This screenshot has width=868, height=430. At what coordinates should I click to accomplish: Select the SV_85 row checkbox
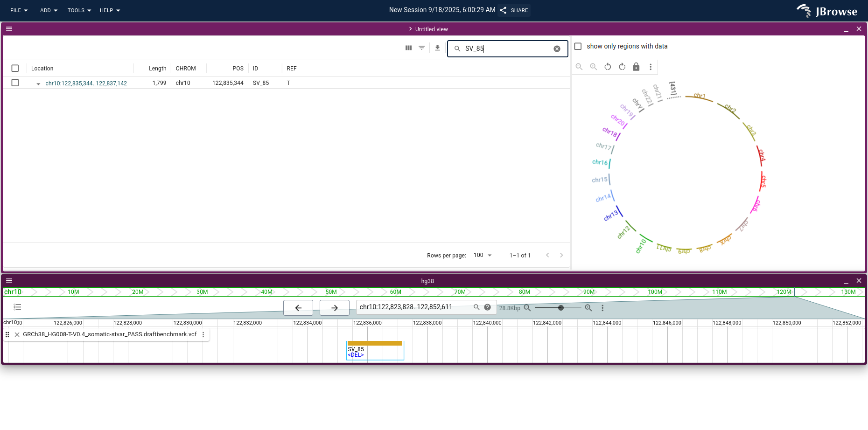pyautogui.click(x=15, y=83)
